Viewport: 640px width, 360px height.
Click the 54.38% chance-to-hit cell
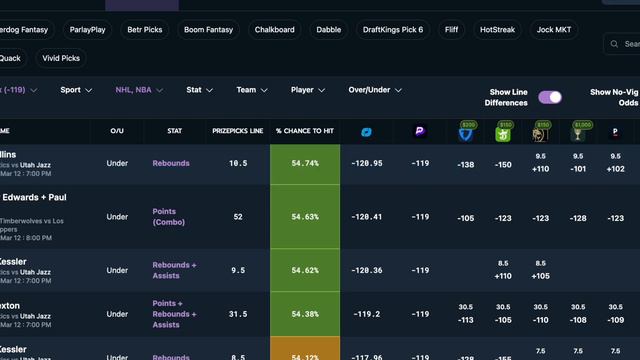305,314
